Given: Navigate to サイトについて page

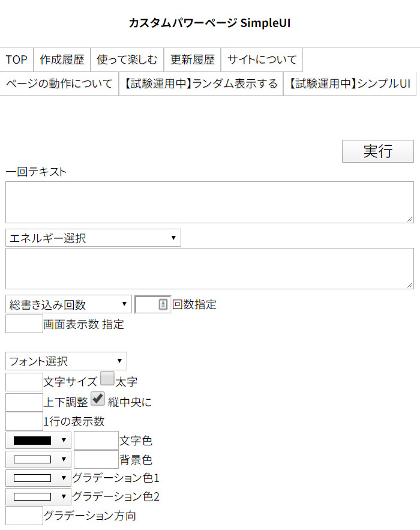Looking at the screenshot, I should tap(262, 59).
